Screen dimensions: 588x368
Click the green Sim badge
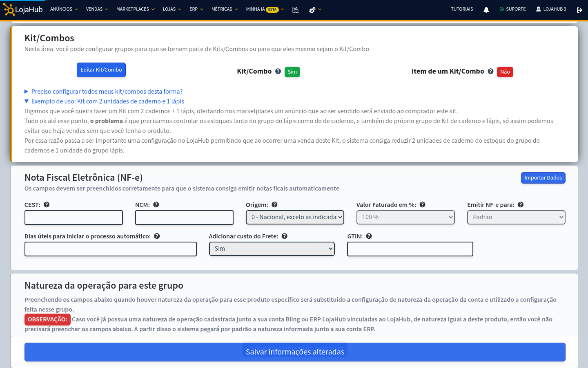[292, 72]
